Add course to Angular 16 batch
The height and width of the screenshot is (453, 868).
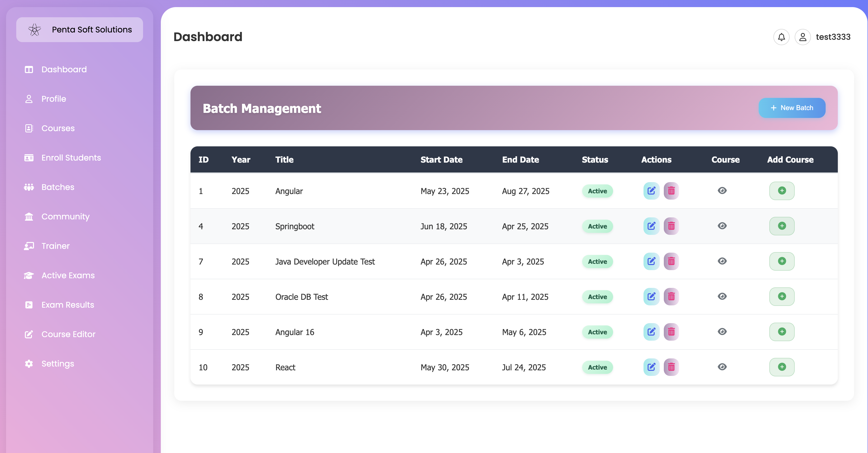point(782,332)
